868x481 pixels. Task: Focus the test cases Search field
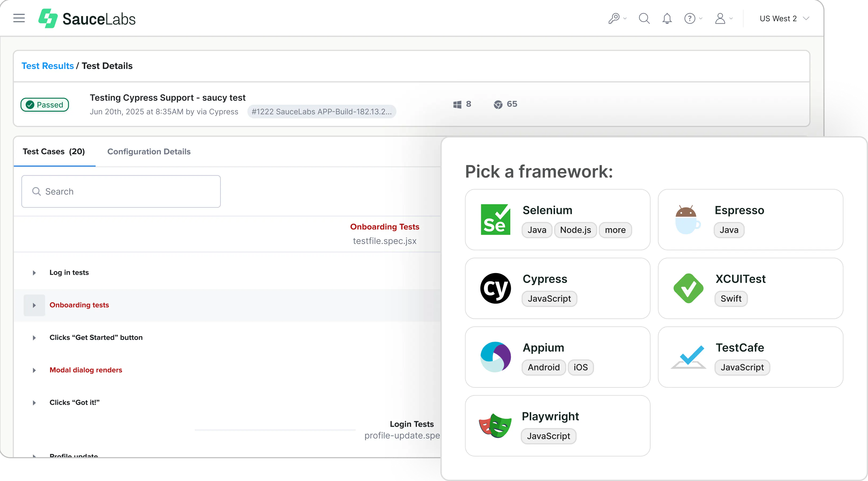pos(121,191)
